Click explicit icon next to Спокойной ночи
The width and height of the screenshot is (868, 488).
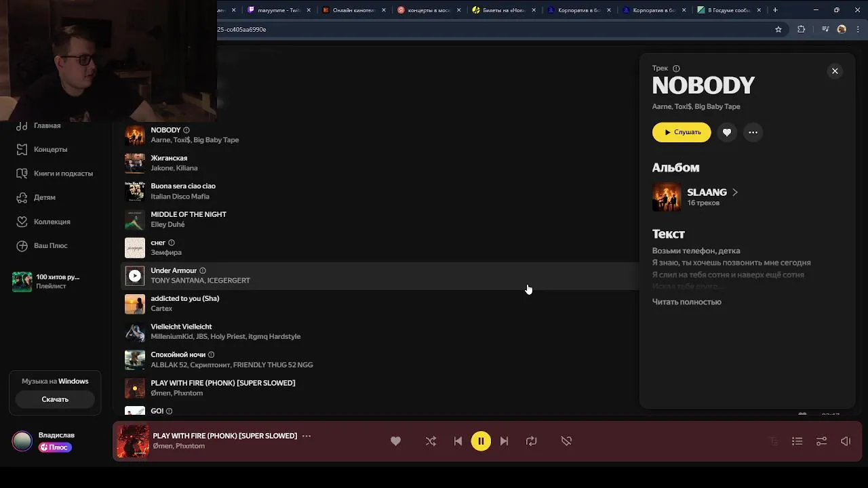click(x=211, y=354)
